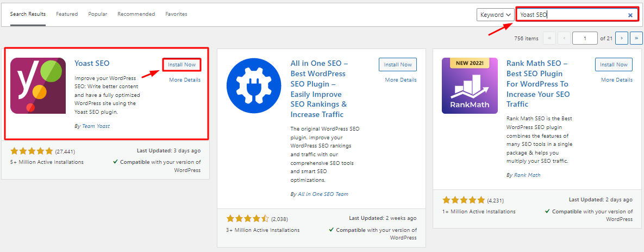The height and width of the screenshot is (252, 644).
Task: Open All in One SEO title link
Action: 320,89
